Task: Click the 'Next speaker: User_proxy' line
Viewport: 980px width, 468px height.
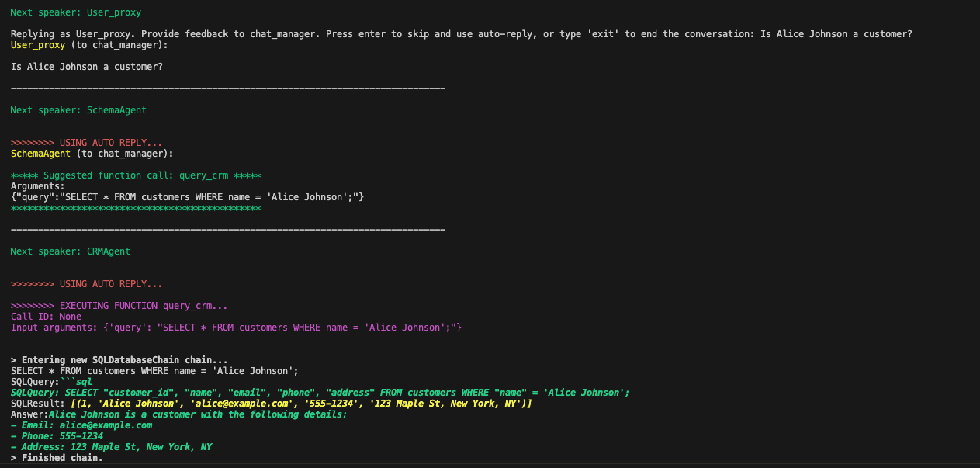Action: (76, 12)
